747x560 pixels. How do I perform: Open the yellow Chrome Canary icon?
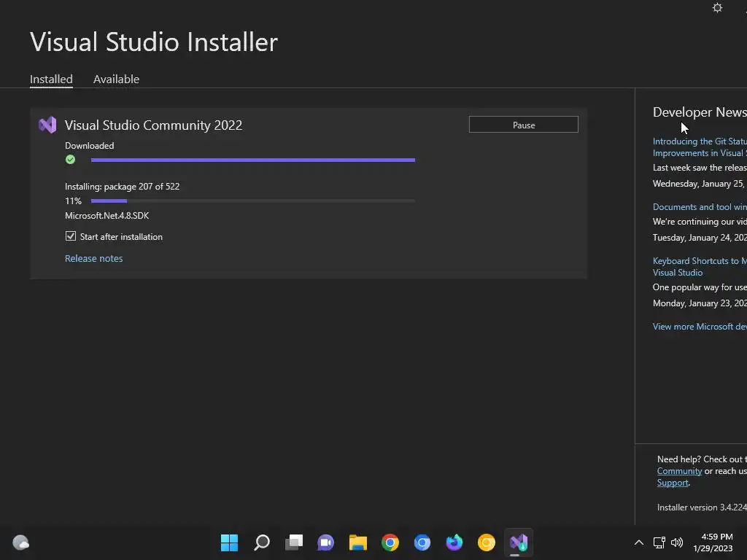pyautogui.click(x=487, y=542)
